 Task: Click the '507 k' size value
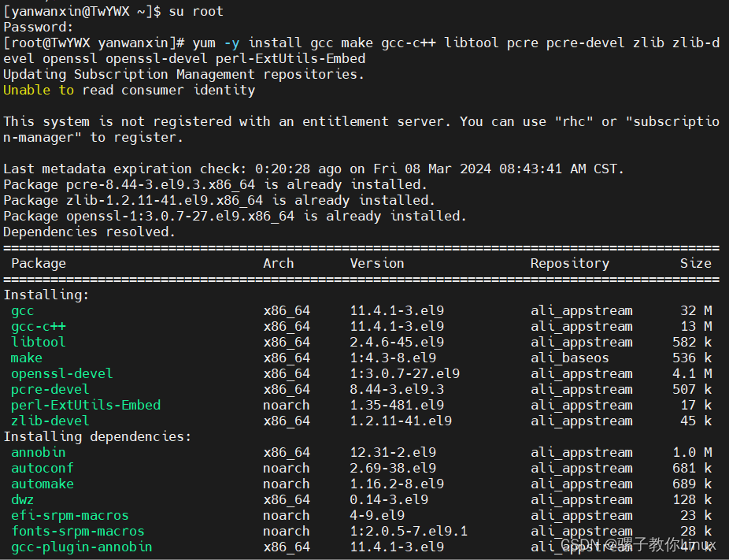[x=692, y=389]
